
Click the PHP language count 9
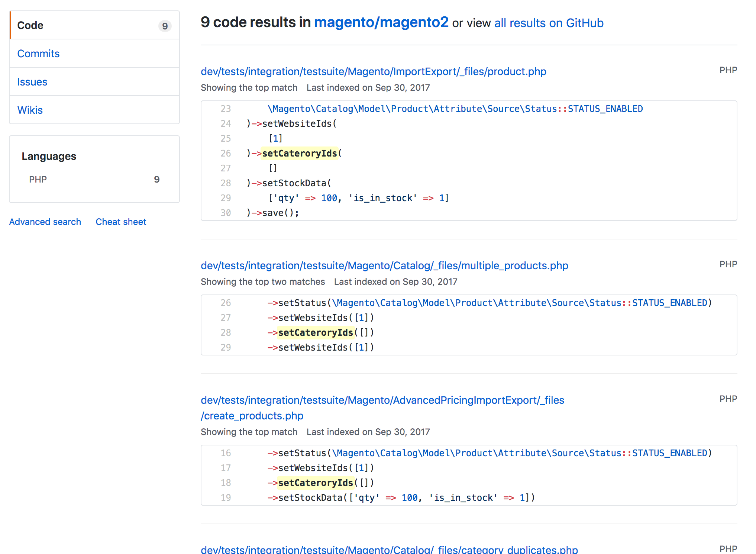156,179
